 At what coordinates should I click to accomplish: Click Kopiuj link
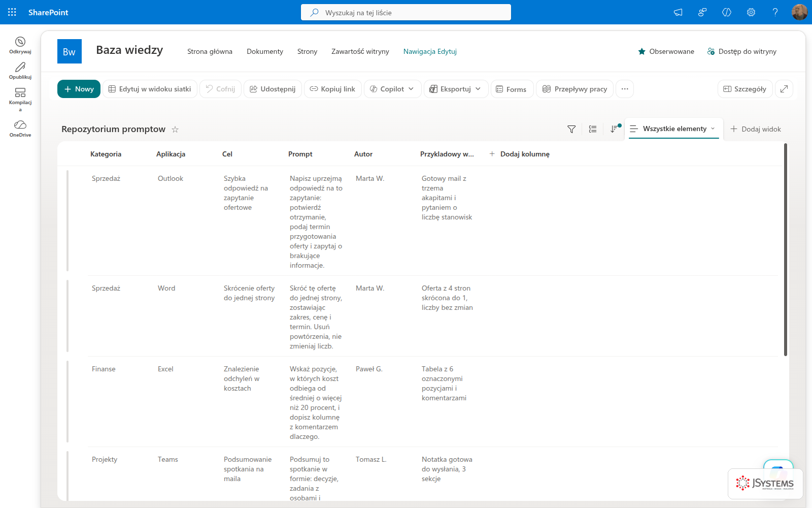(332, 89)
